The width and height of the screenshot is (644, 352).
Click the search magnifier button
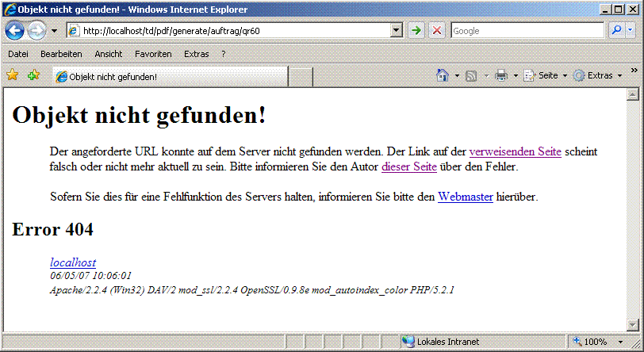pos(616,31)
